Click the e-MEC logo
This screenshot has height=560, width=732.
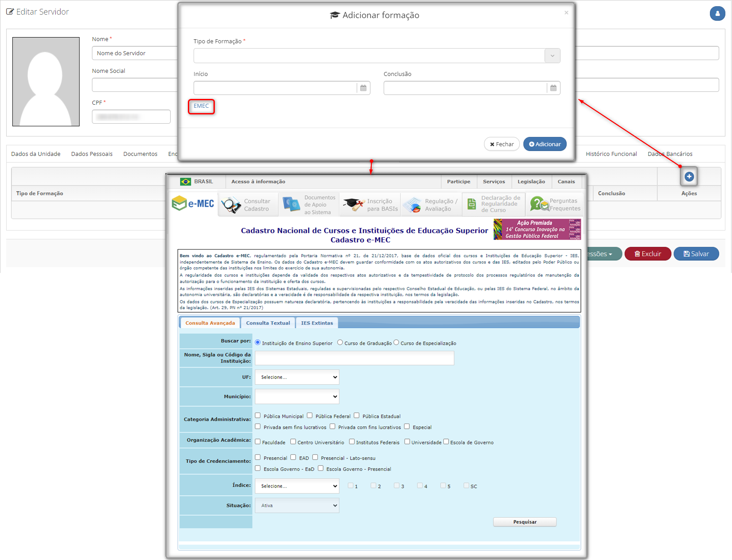193,204
